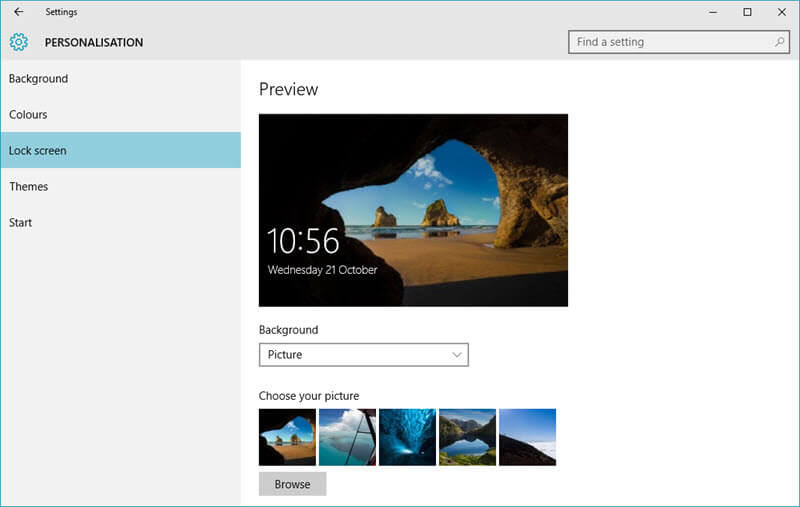Maximize the Settings window
This screenshot has height=507, width=800.
[747, 12]
